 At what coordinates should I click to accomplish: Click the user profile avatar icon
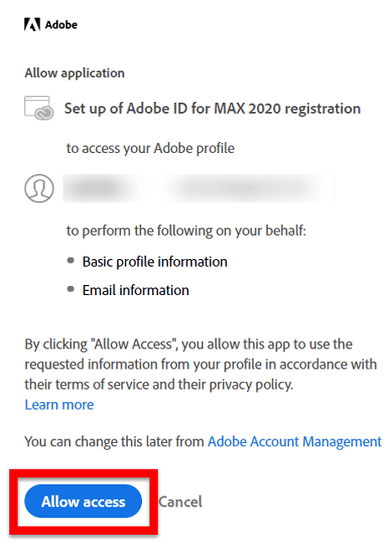point(39,188)
